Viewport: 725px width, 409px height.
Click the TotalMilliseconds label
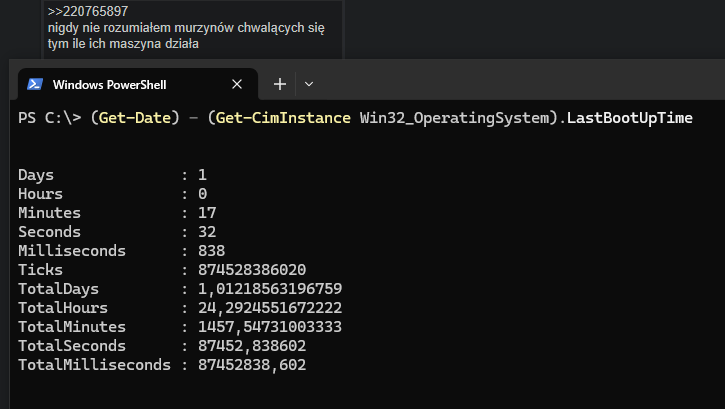tap(94, 365)
